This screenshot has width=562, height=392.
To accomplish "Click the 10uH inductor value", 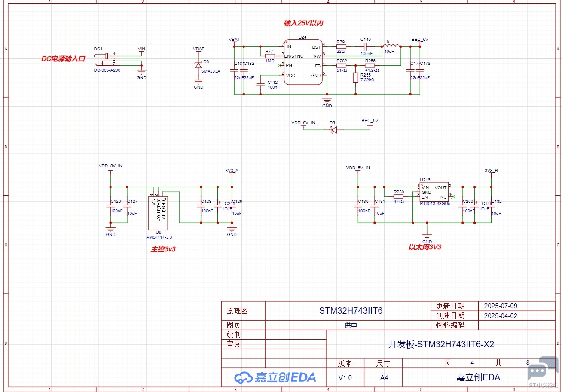I will pos(389,52).
